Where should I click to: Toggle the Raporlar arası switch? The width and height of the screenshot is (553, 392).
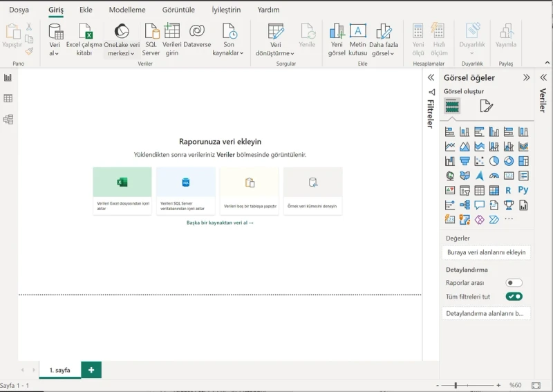[514, 283]
